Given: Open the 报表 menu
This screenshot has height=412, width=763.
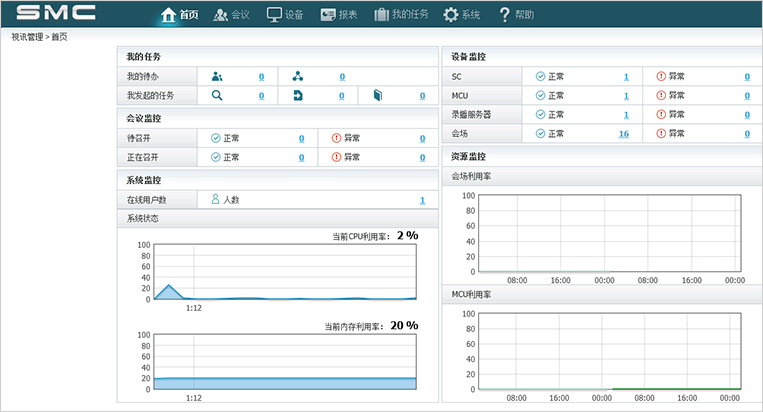Looking at the screenshot, I should [348, 15].
